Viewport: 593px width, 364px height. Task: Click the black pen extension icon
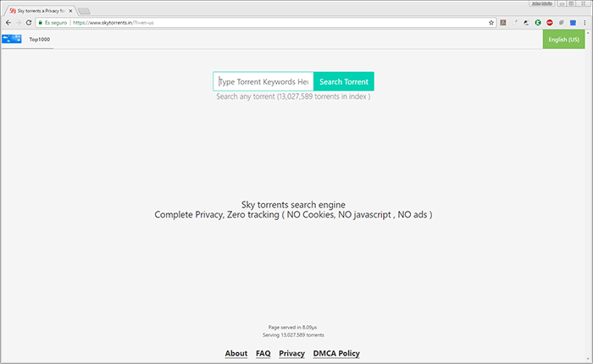526,23
